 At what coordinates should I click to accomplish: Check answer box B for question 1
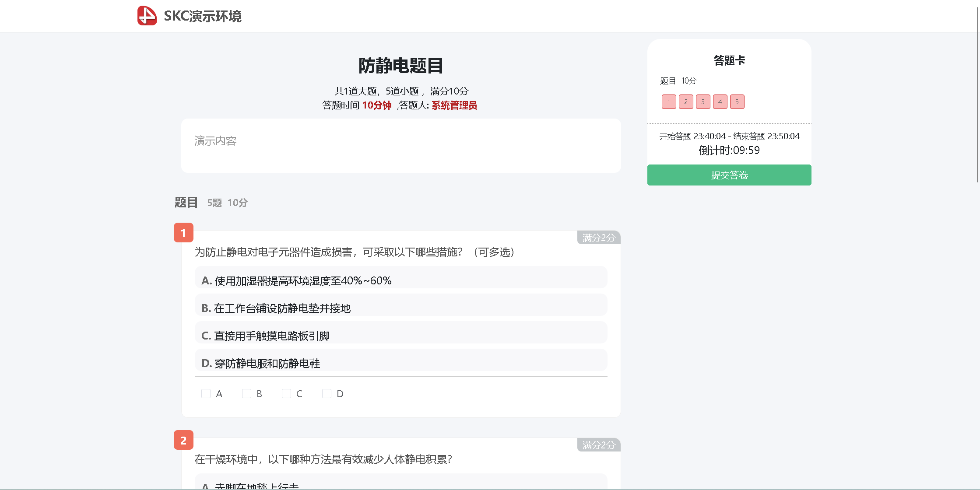click(246, 394)
